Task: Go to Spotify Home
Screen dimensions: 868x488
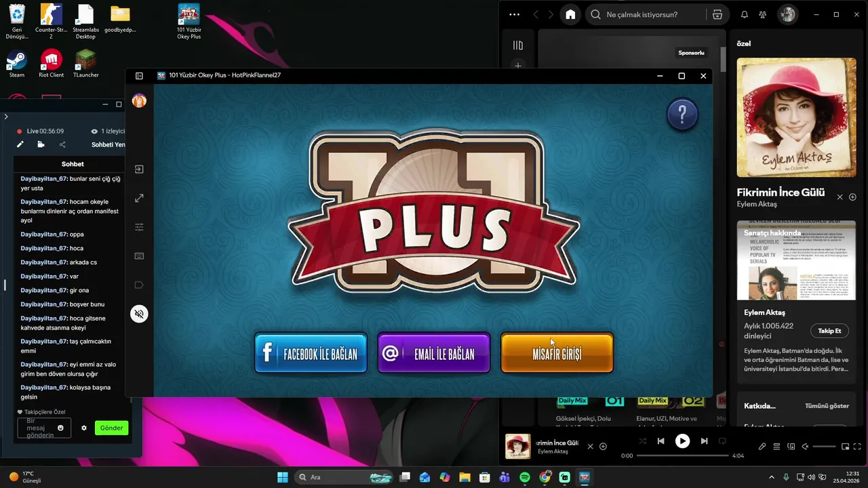Action: coord(570,14)
